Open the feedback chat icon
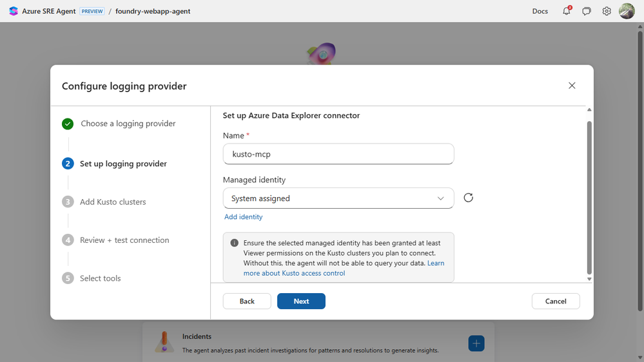This screenshot has height=362, width=644. [587, 11]
